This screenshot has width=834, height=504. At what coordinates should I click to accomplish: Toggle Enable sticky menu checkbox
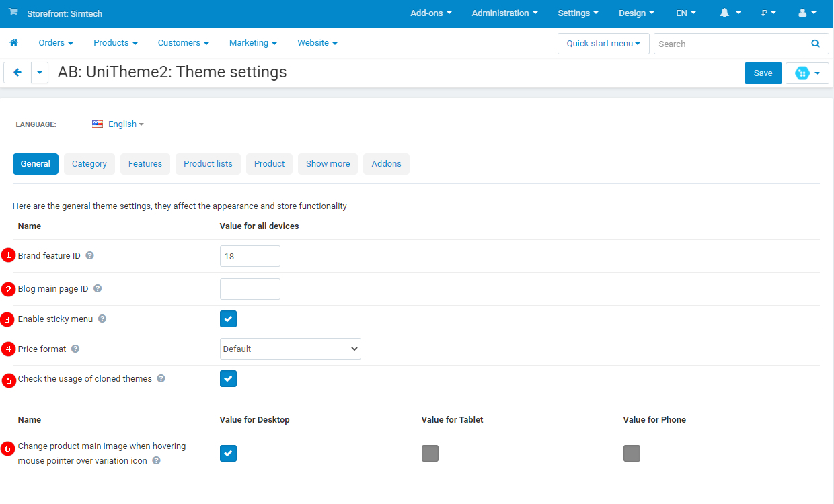click(x=228, y=319)
